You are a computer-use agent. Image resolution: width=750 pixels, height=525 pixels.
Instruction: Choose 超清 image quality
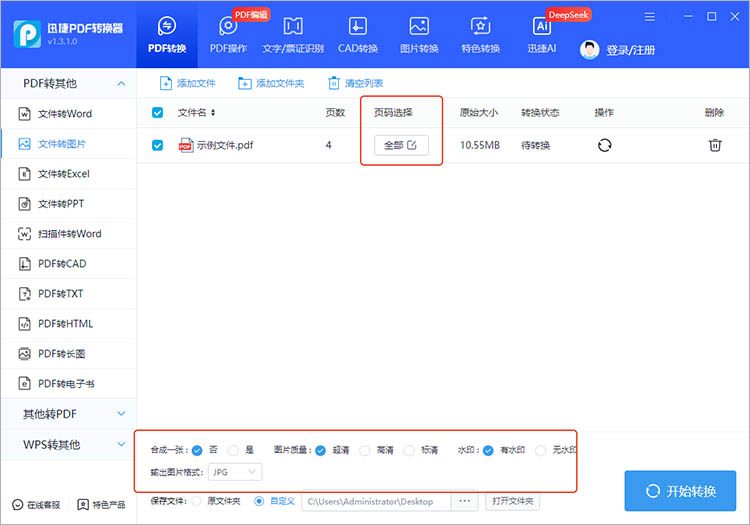[x=320, y=450]
